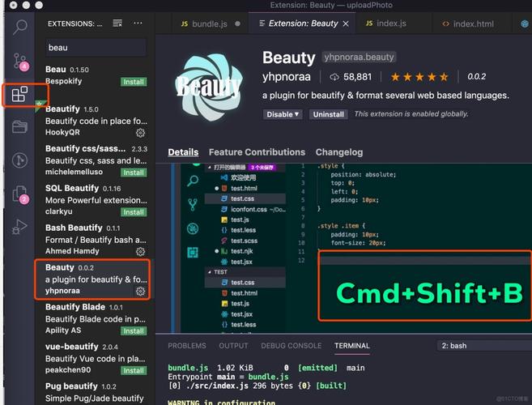The image size is (532, 405).
Task: Open the Changelog tab
Action: (339, 152)
